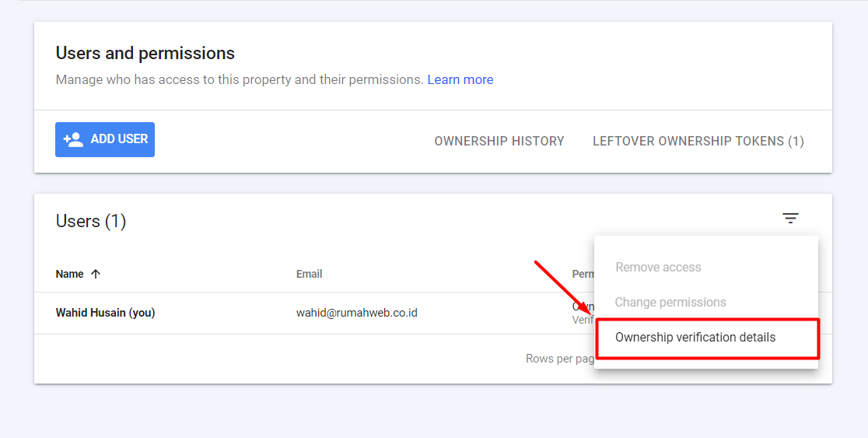Screen dimensions: 868x438
Task: Click the owner permission cell in user row
Action: pos(583,308)
